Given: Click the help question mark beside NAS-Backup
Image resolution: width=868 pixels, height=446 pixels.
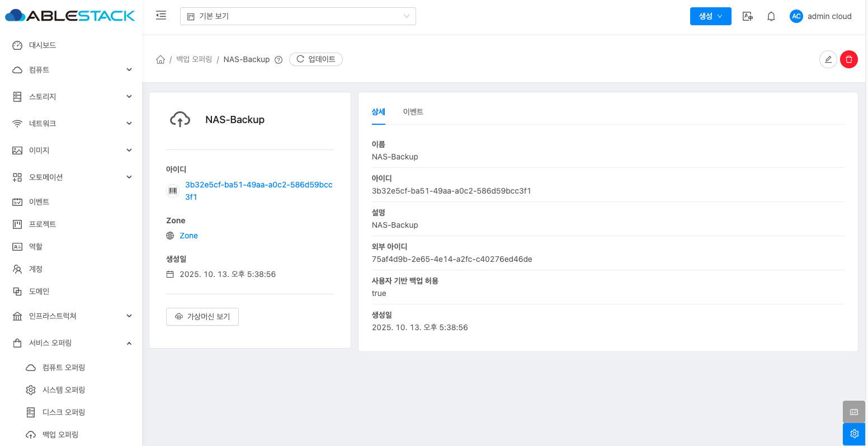Looking at the screenshot, I should pyautogui.click(x=279, y=60).
